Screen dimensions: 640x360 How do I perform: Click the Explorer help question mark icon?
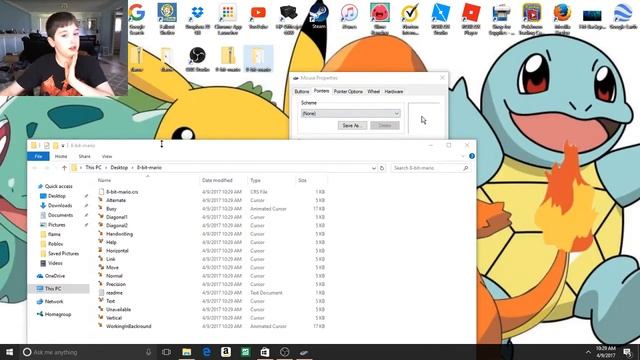pyautogui.click(x=472, y=156)
